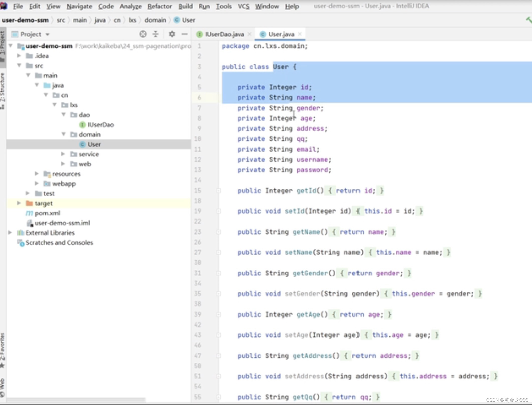Open the Refactor menu
The height and width of the screenshot is (405, 532).
[x=159, y=6]
